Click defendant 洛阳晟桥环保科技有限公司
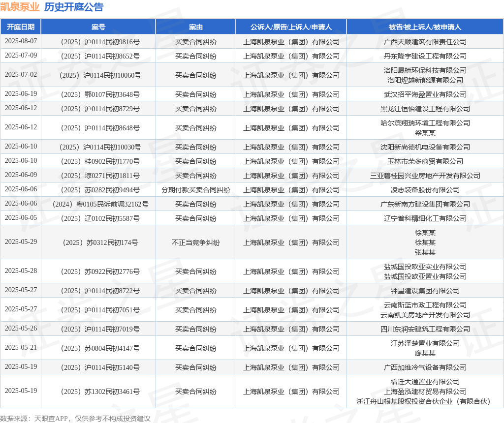Image resolution: width=504 pixels, height=423 pixels. (425, 70)
